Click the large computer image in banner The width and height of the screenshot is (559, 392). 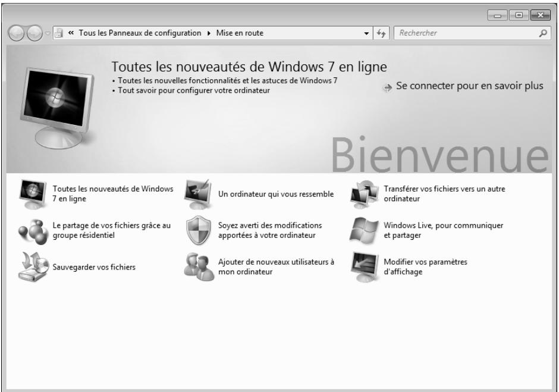pyautogui.click(x=57, y=108)
